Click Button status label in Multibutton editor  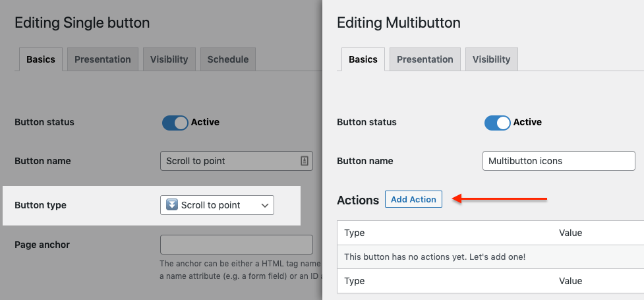[366, 122]
